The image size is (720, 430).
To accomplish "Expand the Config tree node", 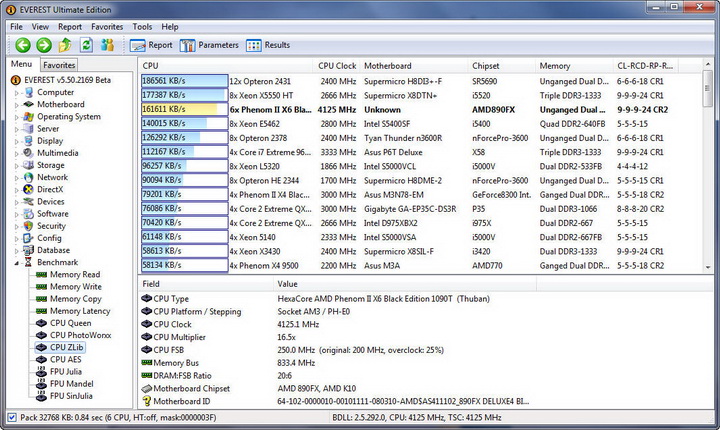I will [x=17, y=239].
